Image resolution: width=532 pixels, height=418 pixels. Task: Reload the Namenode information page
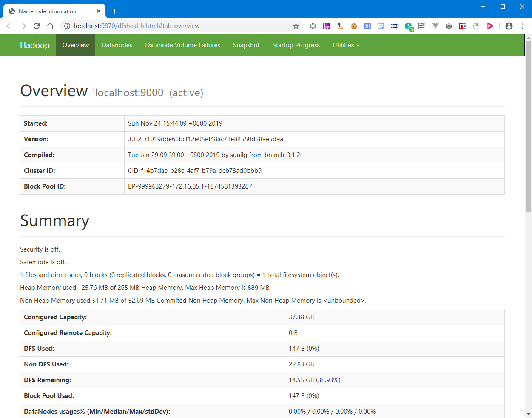(37, 26)
